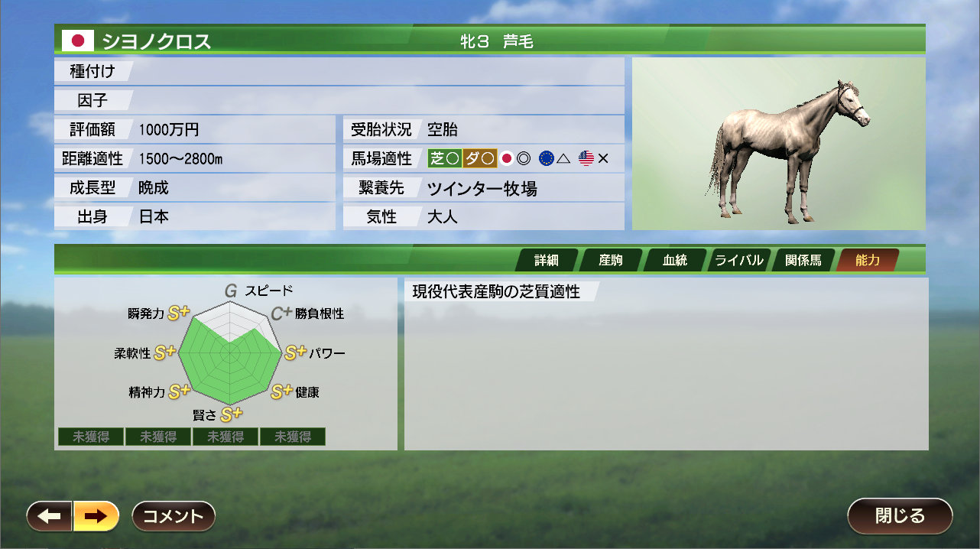The width and height of the screenshot is (980, 549).
Task: Click the 現役代表産駒の芝質適性 heading
Action: click(496, 291)
